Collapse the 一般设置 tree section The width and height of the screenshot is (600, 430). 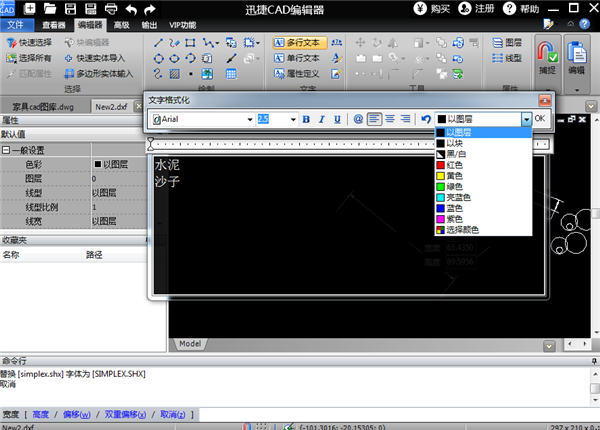click(x=6, y=150)
